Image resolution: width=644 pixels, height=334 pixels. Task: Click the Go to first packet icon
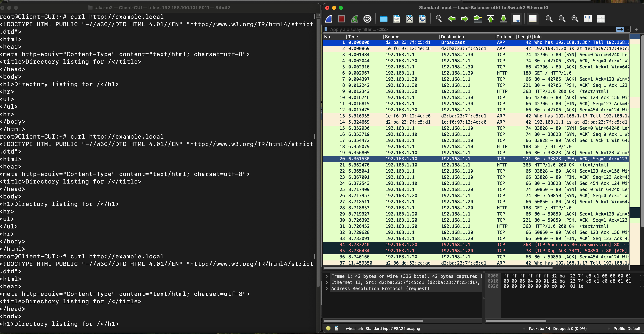[491, 19]
